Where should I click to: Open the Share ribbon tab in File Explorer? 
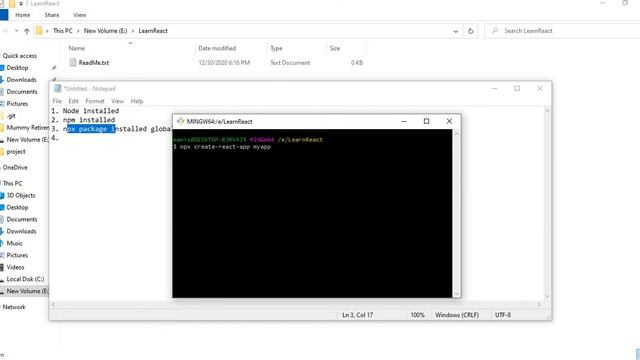52,15
